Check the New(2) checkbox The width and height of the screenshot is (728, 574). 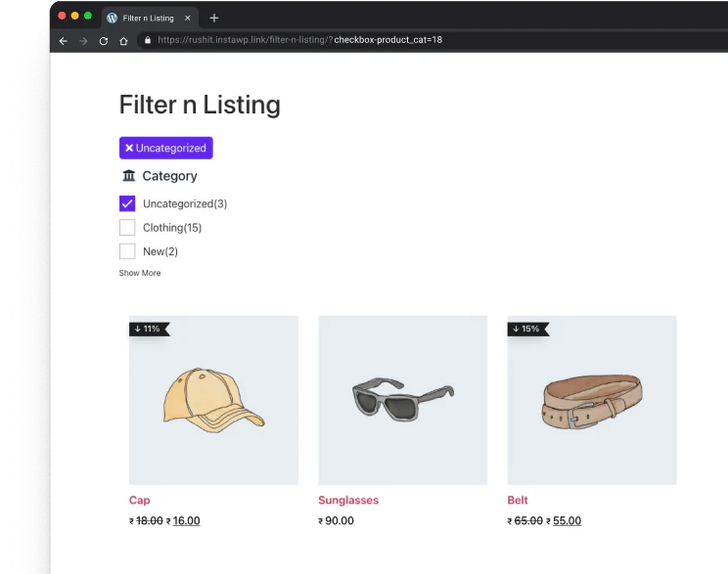127,251
